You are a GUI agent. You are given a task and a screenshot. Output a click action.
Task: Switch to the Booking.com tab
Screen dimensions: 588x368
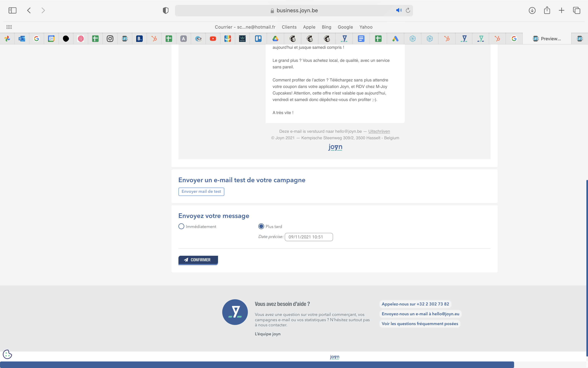139,39
